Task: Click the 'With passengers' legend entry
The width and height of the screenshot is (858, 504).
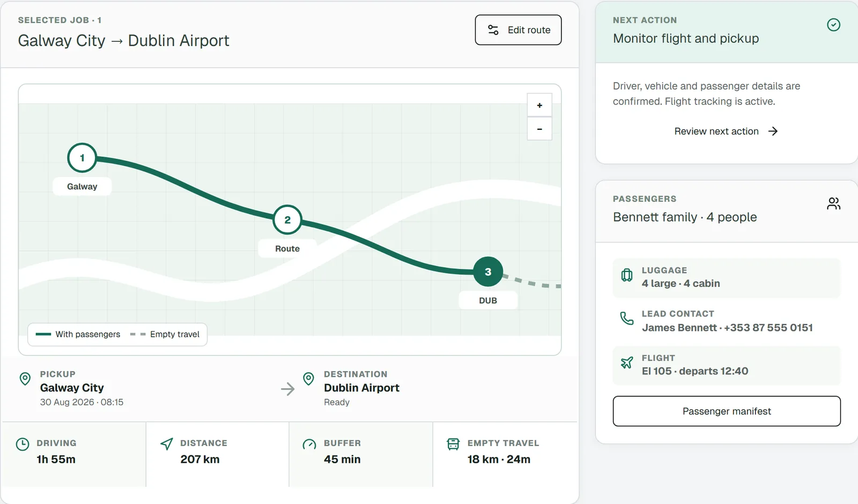Action: click(78, 334)
